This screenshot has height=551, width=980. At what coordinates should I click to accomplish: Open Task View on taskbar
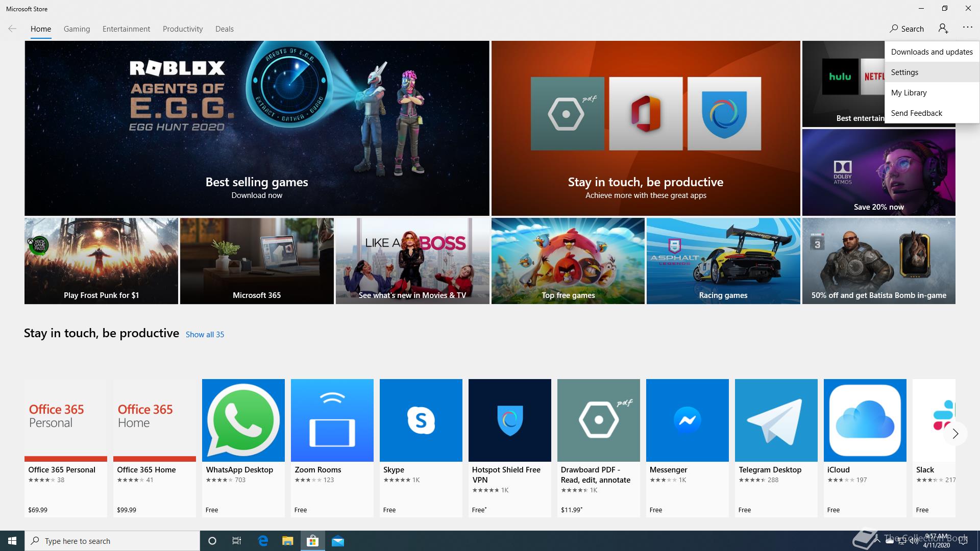pos(237,541)
